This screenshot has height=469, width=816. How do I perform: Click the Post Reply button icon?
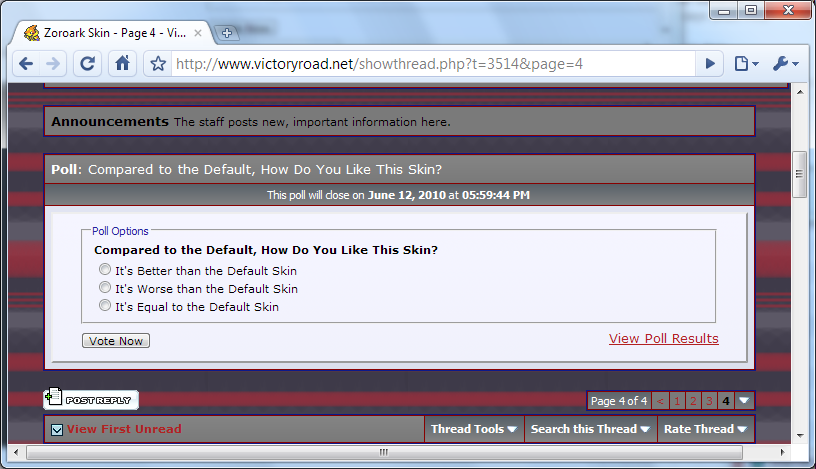[91, 400]
